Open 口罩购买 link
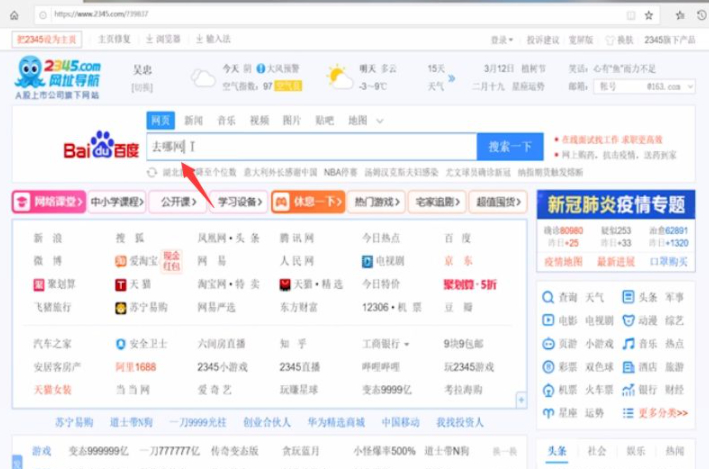 (669, 261)
